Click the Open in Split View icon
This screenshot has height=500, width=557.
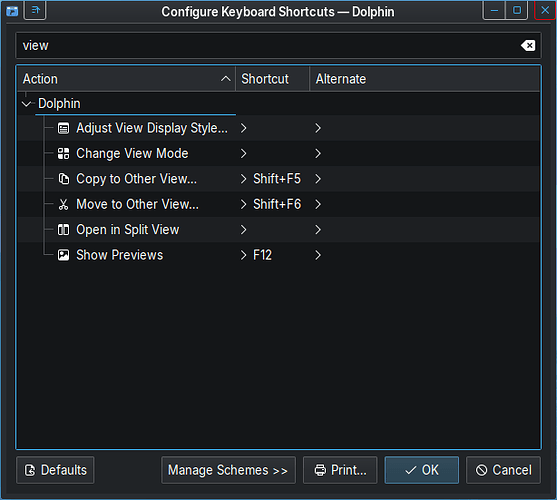coord(64,230)
